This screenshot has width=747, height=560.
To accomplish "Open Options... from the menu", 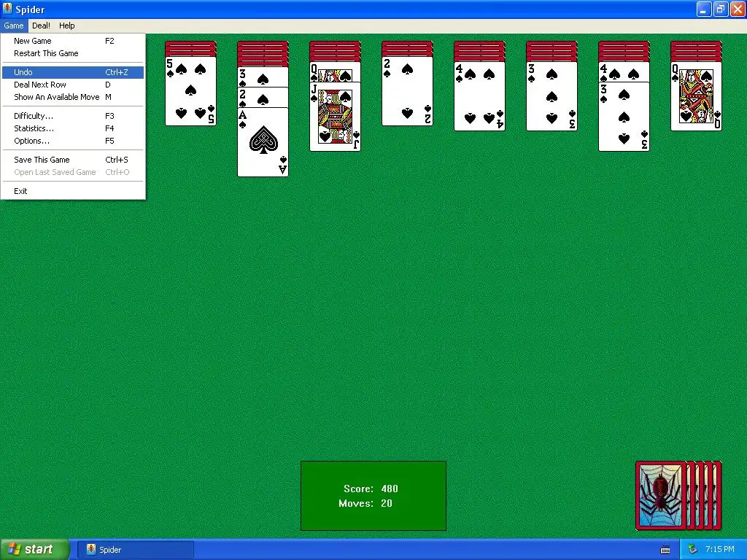I will [x=72, y=141].
